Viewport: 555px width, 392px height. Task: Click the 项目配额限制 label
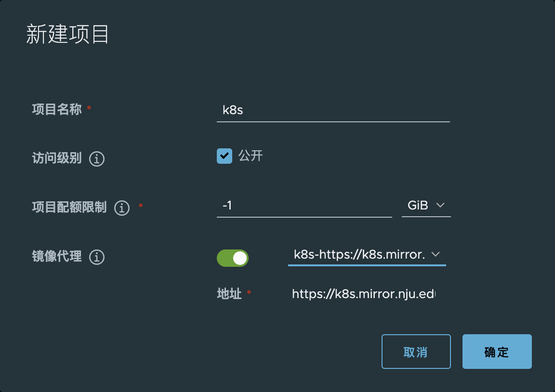point(69,208)
